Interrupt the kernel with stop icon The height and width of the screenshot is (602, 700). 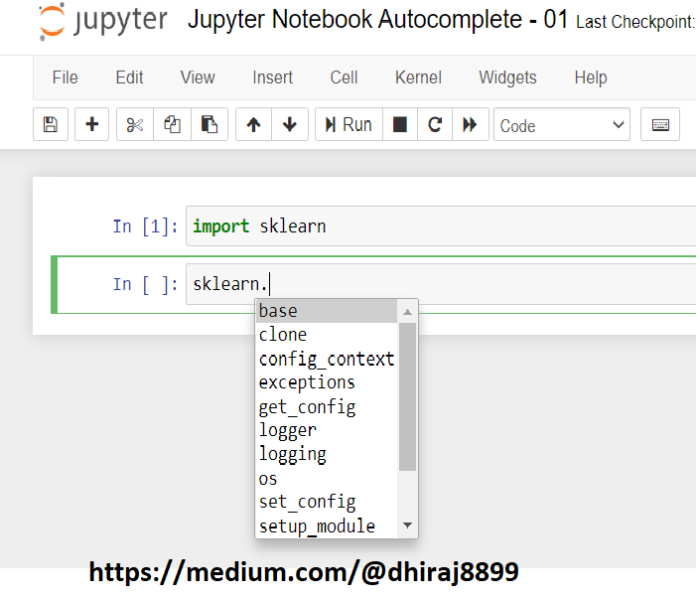pos(400,124)
